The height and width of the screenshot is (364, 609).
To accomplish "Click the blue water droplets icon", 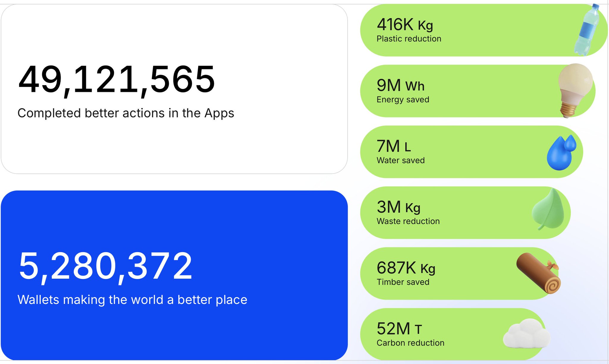I will [561, 153].
